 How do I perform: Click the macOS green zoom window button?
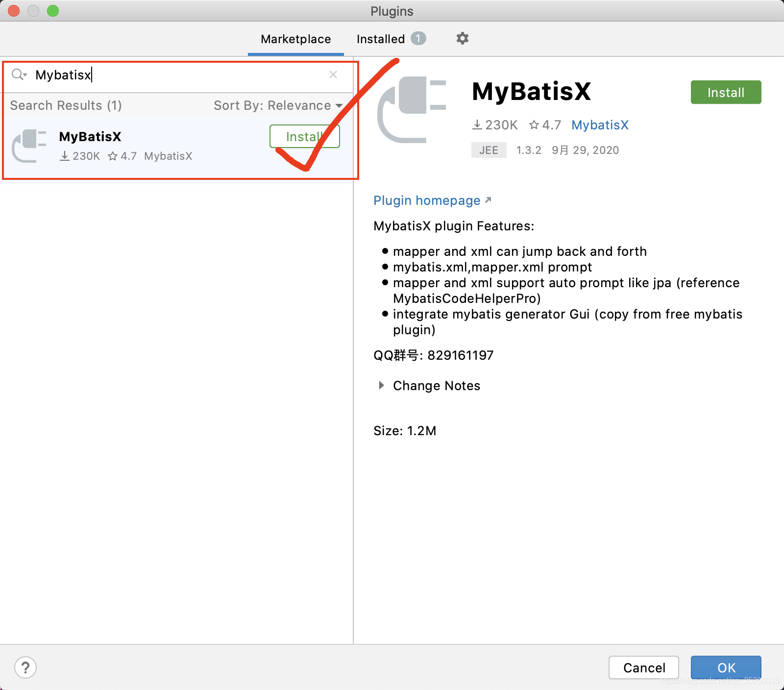pos(53,11)
